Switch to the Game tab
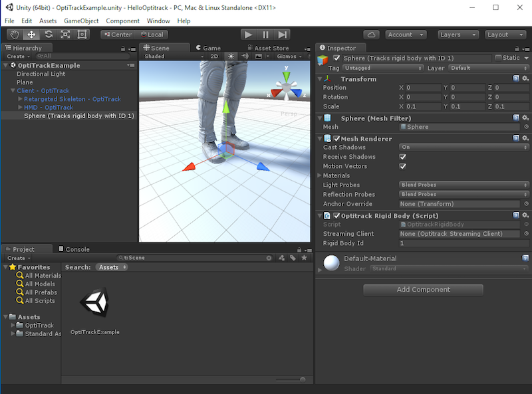Image resolution: width=532 pixels, height=394 pixels. [208, 48]
